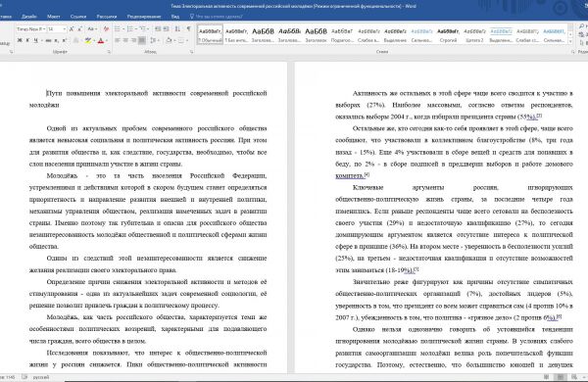This screenshot has width=588, height=382.
Task: Open the Рассылки ribbon tab
Action: click(x=107, y=17)
